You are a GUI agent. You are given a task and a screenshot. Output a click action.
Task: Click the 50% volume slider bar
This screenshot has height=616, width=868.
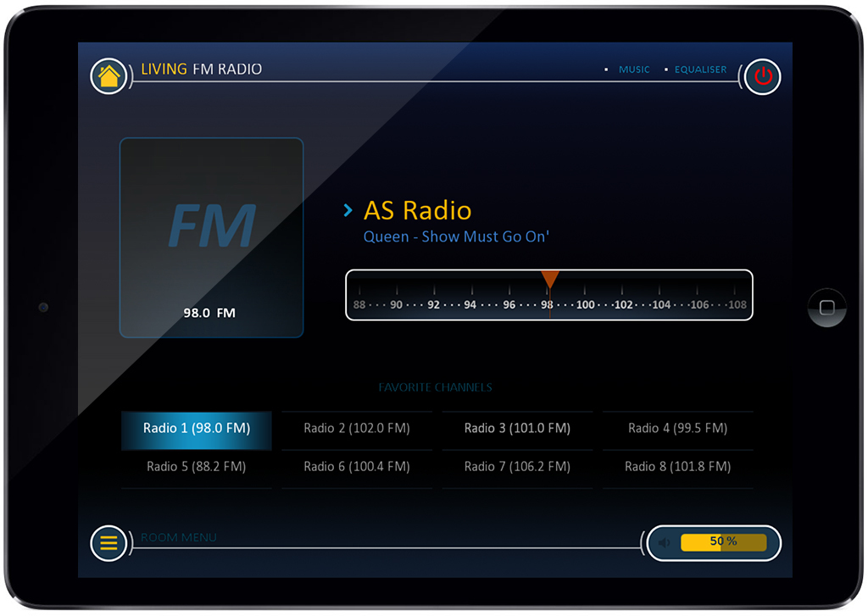click(x=723, y=542)
